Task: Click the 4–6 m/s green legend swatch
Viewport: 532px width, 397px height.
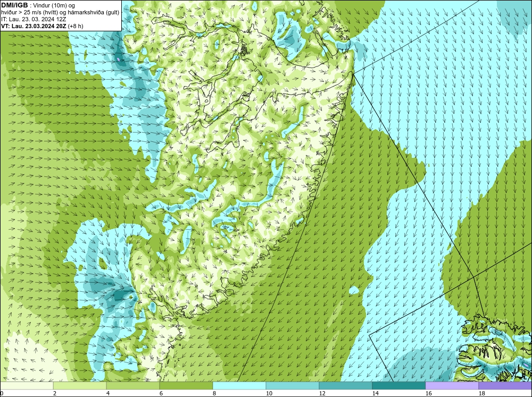Action: [133, 385]
